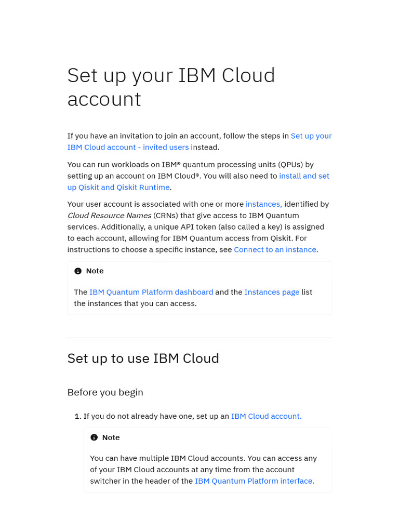Click the 'Set up to use IBM Cloud' heading

click(x=143, y=358)
